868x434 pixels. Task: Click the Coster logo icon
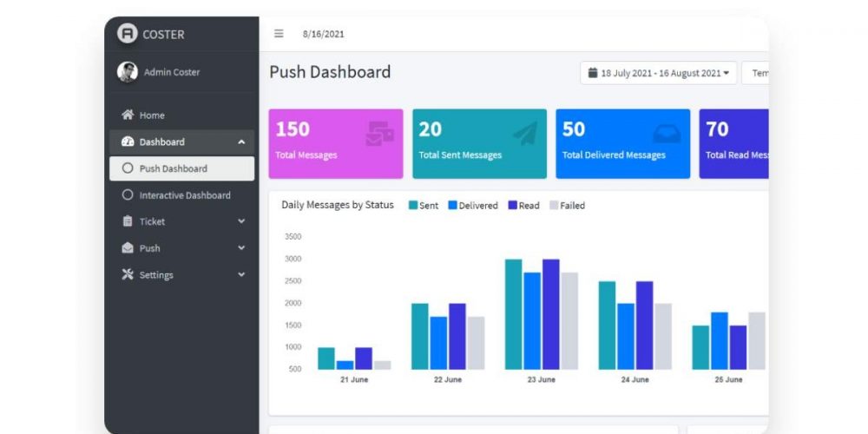128,34
